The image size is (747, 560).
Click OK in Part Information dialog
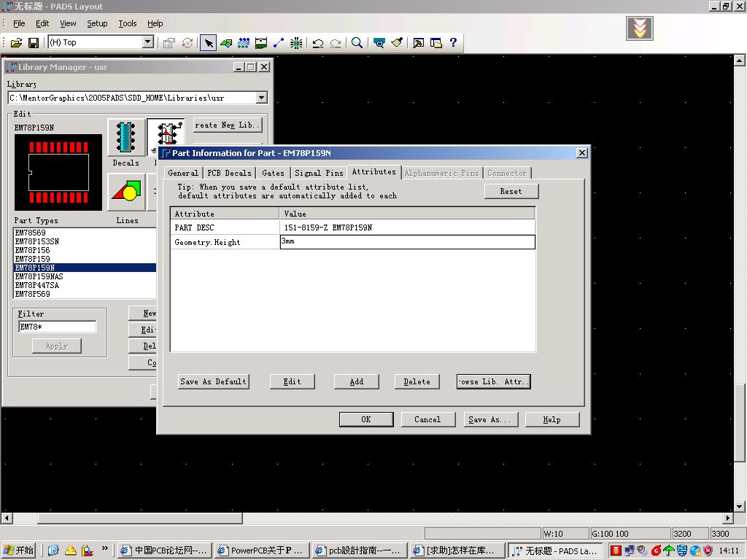[366, 419]
